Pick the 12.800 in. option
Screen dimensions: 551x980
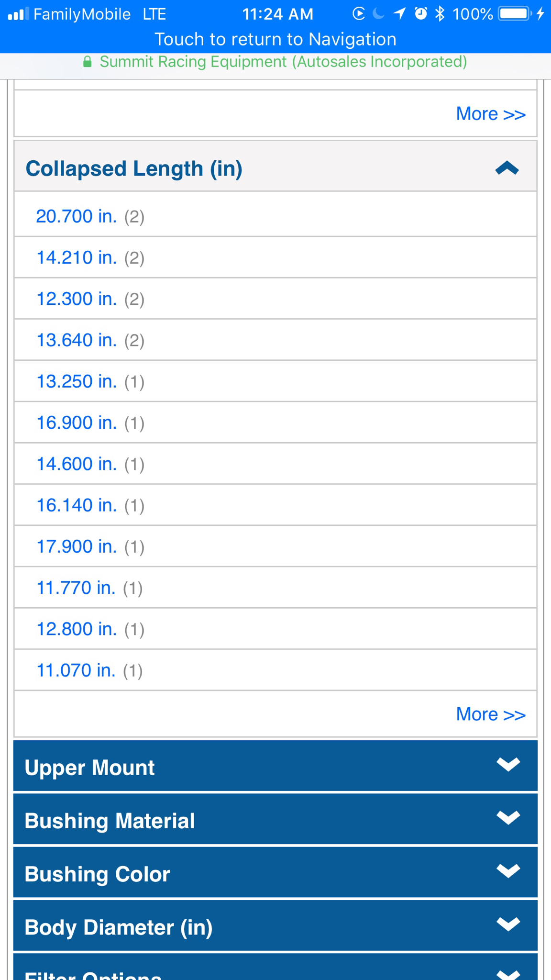pyautogui.click(x=77, y=629)
